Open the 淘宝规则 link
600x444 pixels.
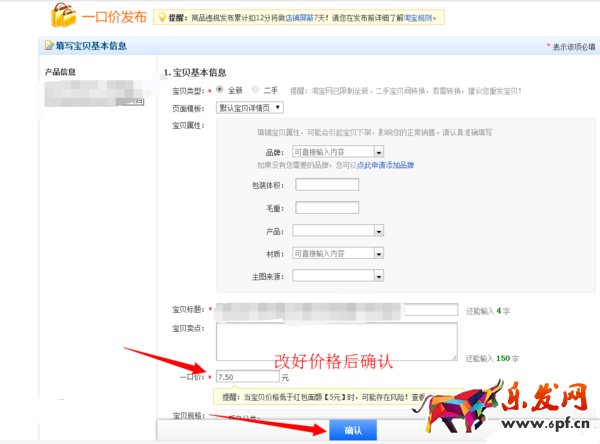point(418,18)
